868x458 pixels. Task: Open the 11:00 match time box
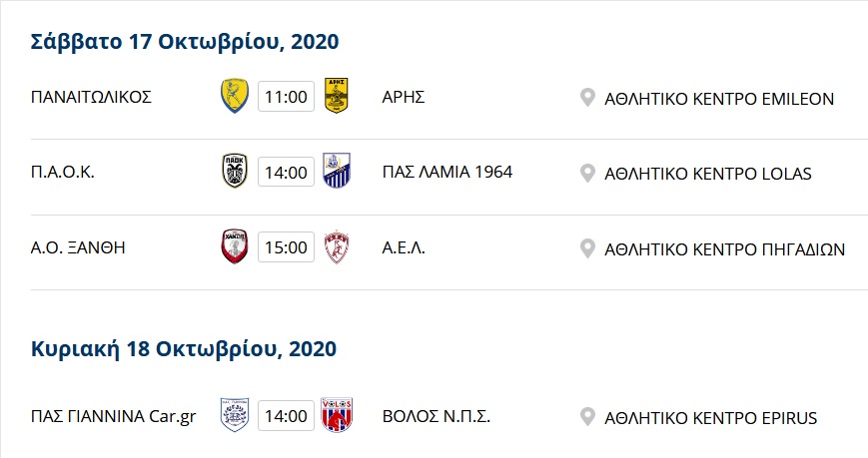click(x=287, y=96)
